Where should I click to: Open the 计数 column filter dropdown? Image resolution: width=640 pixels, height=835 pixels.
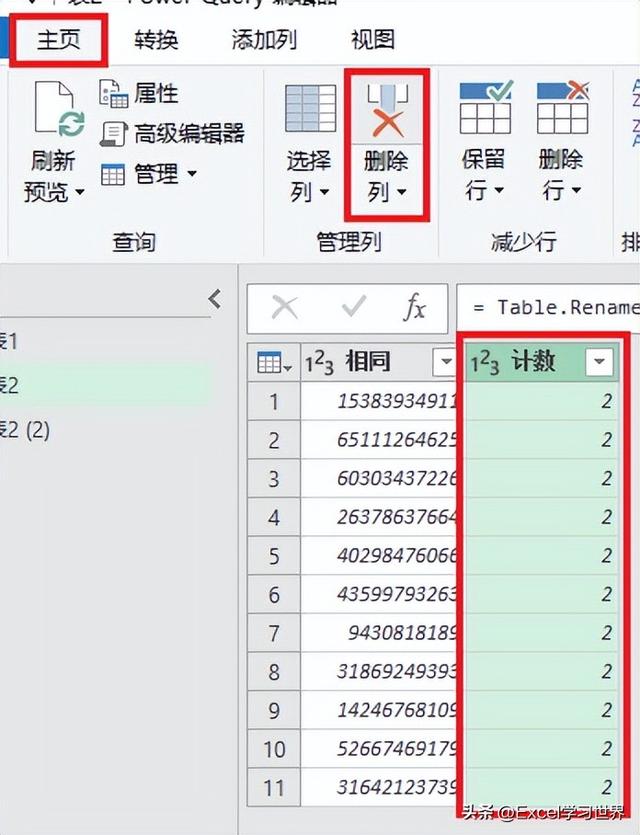[x=599, y=362]
